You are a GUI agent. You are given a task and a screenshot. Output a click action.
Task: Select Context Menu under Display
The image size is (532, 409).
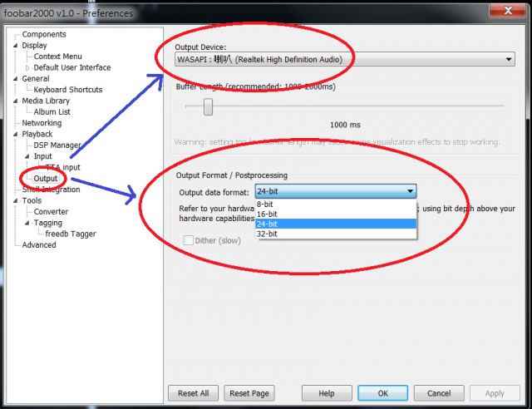point(57,57)
